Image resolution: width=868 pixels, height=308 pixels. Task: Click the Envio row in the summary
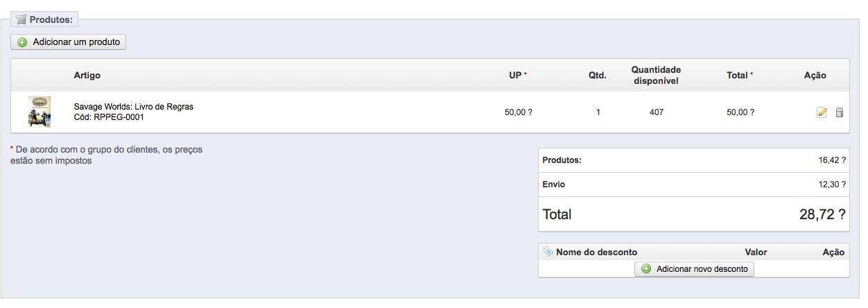tap(694, 185)
